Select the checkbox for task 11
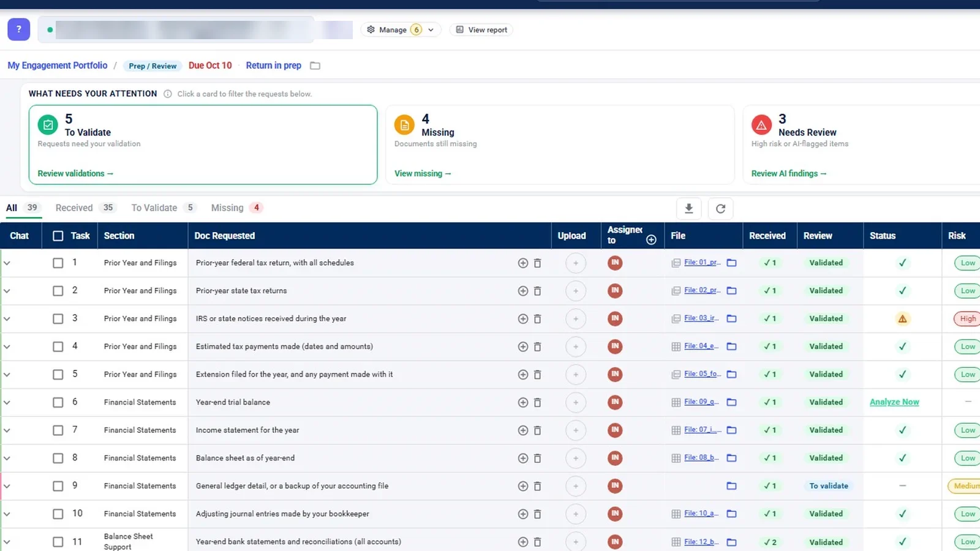The height and width of the screenshot is (551, 980). (58, 542)
